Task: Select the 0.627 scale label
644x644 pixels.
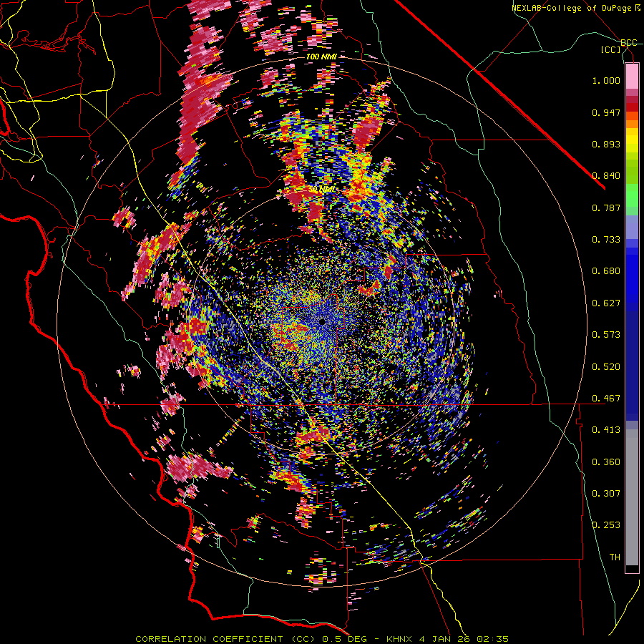Action: pos(606,303)
